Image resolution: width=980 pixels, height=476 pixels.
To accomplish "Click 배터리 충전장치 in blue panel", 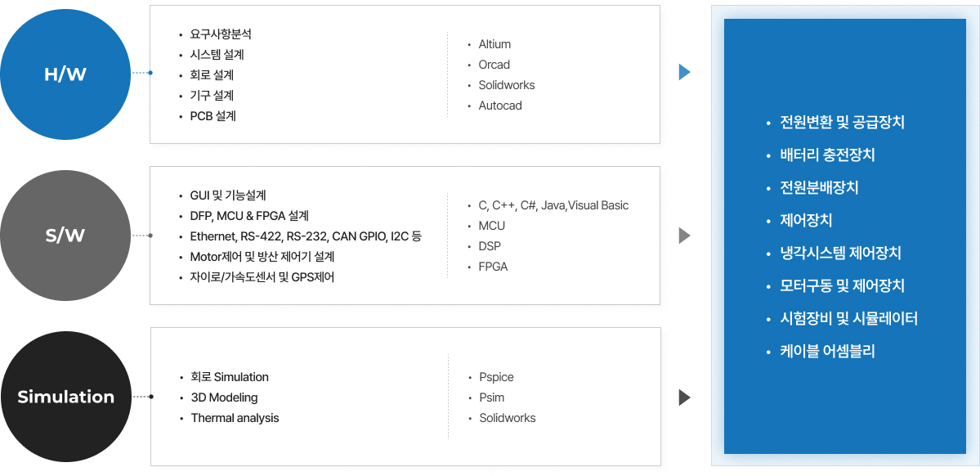I will [827, 155].
